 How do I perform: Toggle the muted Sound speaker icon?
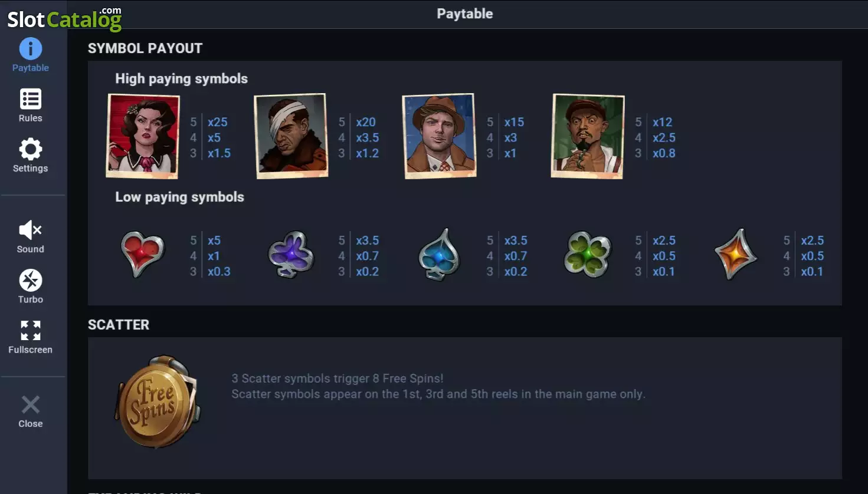click(x=31, y=229)
